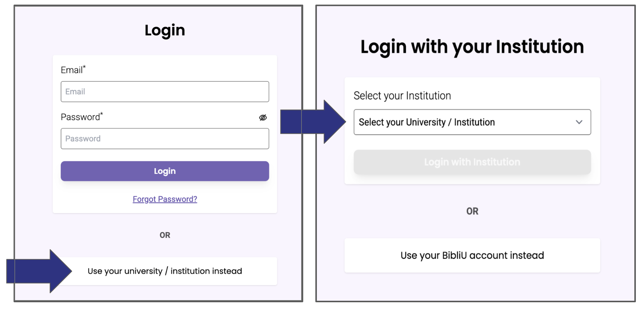Click the Login heading on left panel
This screenshot has width=644, height=314.
point(165,30)
